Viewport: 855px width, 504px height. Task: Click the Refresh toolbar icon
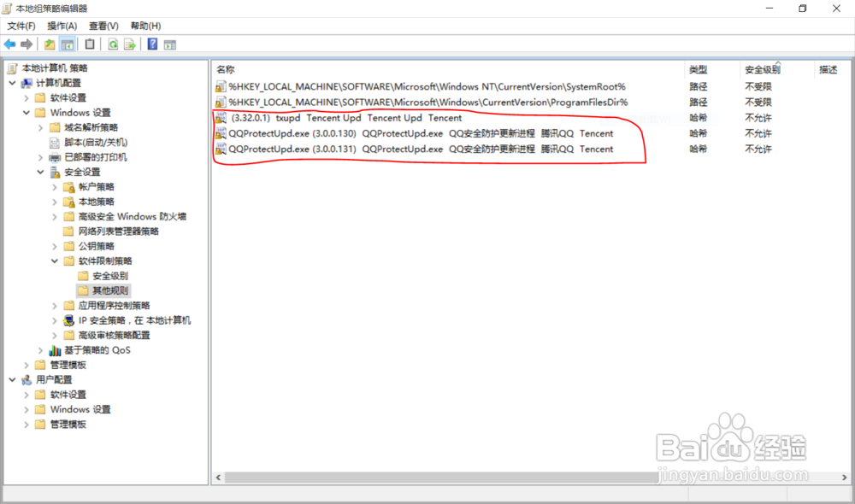pyautogui.click(x=113, y=44)
